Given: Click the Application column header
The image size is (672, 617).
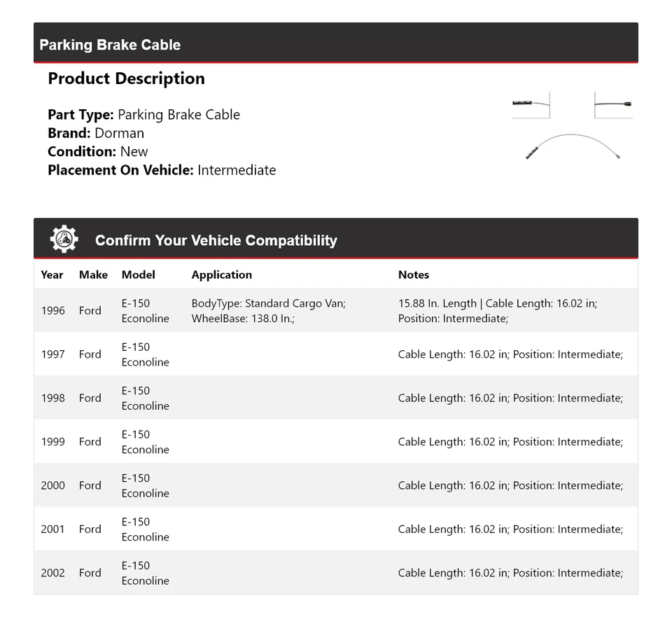Looking at the screenshot, I should pos(221,275).
